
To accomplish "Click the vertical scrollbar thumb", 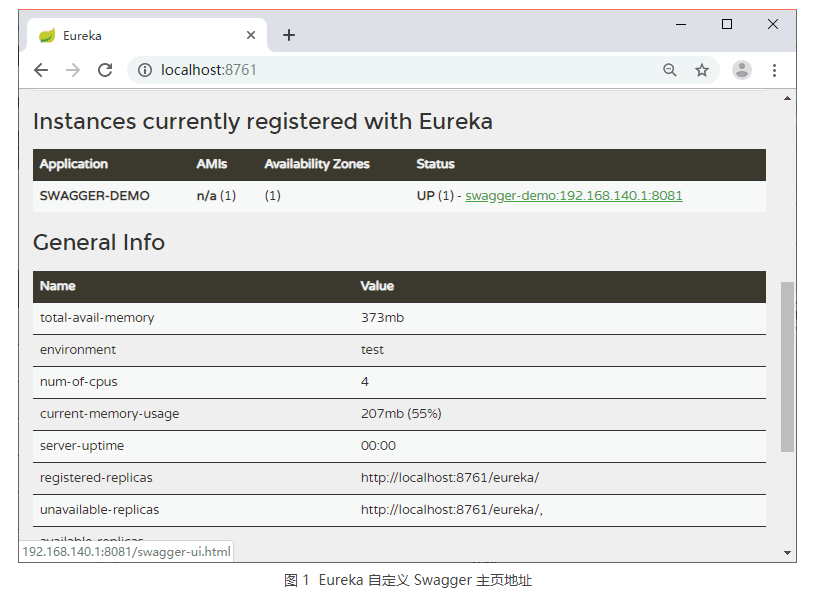I will click(x=787, y=367).
